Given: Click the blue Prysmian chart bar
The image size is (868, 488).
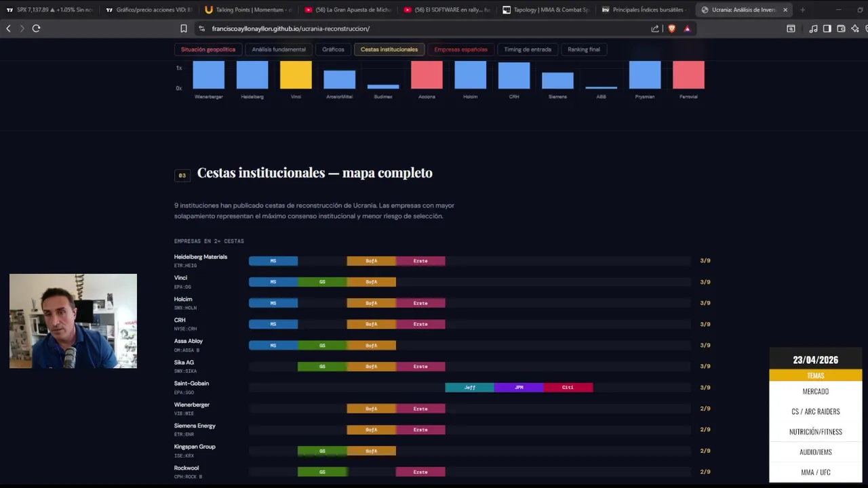Looking at the screenshot, I should [x=645, y=75].
